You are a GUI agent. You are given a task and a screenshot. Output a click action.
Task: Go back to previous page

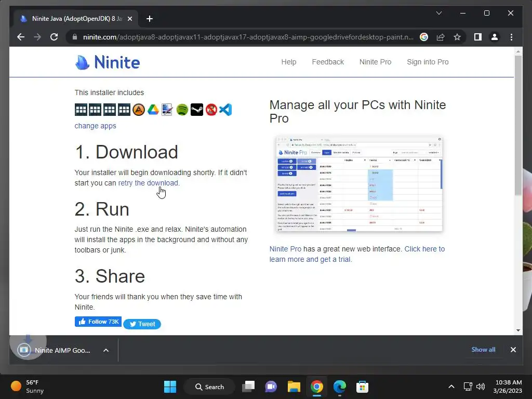21,37
